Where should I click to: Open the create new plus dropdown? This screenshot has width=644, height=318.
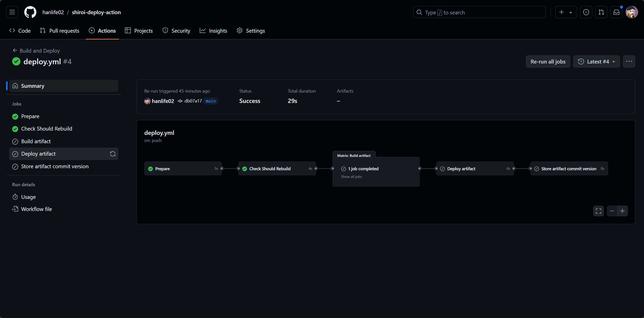click(x=566, y=12)
